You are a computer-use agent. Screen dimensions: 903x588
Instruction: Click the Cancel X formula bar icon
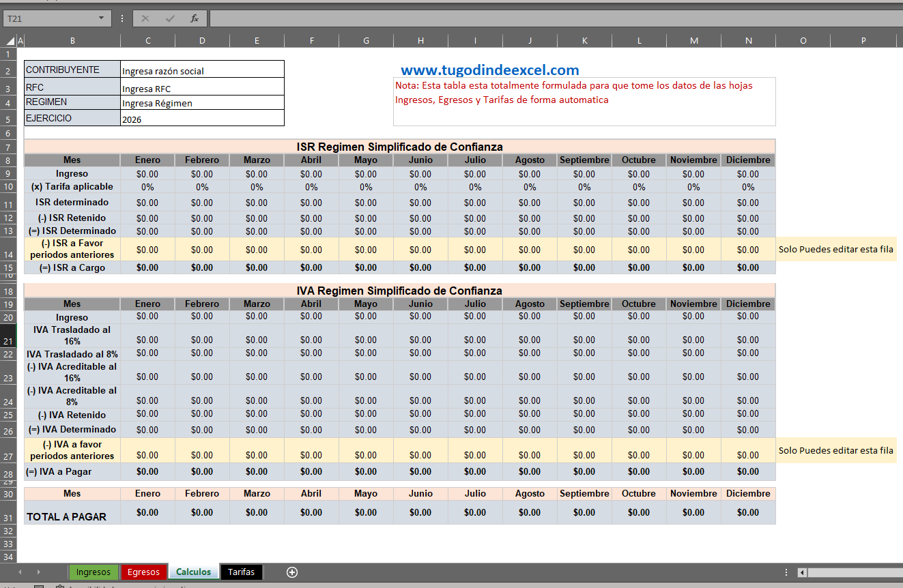145,18
